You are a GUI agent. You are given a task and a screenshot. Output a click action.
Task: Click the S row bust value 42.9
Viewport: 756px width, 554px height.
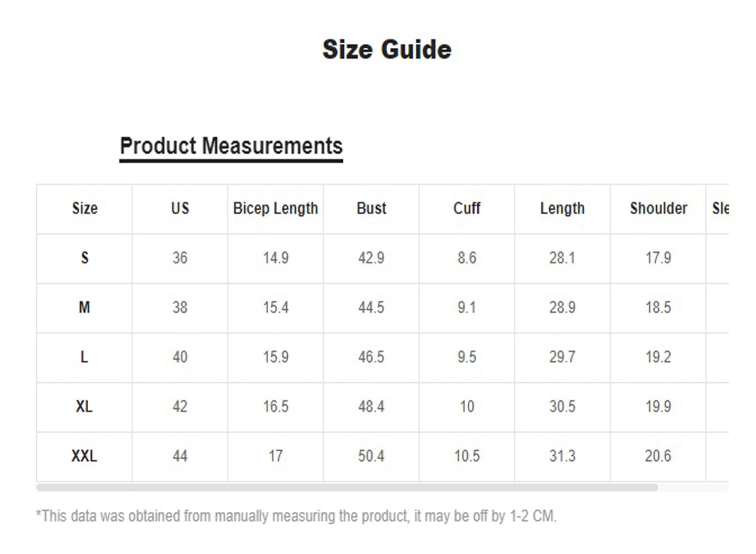tap(371, 258)
